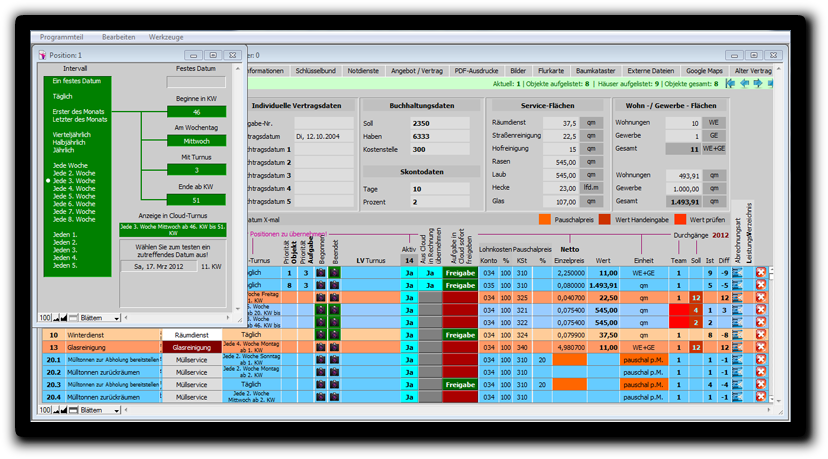Open Bearbeiten menu
Image resolution: width=828 pixels, height=459 pixels.
[118, 37]
